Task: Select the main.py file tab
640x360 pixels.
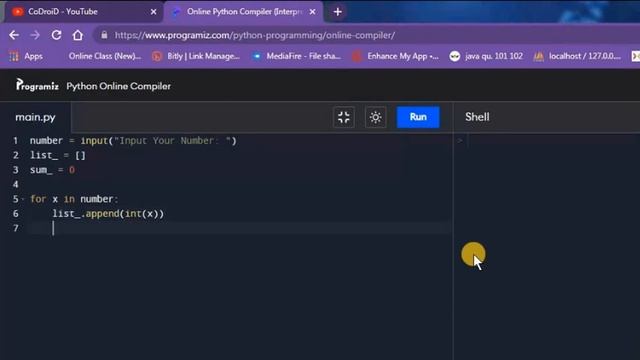Action: (x=36, y=118)
